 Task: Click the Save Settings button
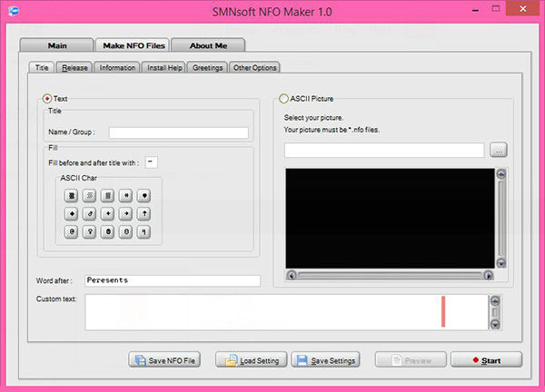[x=325, y=360]
